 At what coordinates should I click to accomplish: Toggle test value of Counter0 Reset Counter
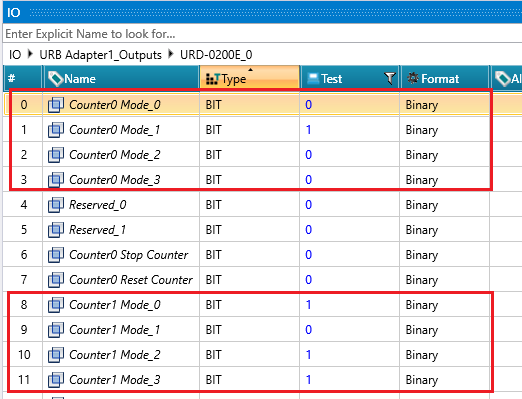pyautogui.click(x=308, y=280)
